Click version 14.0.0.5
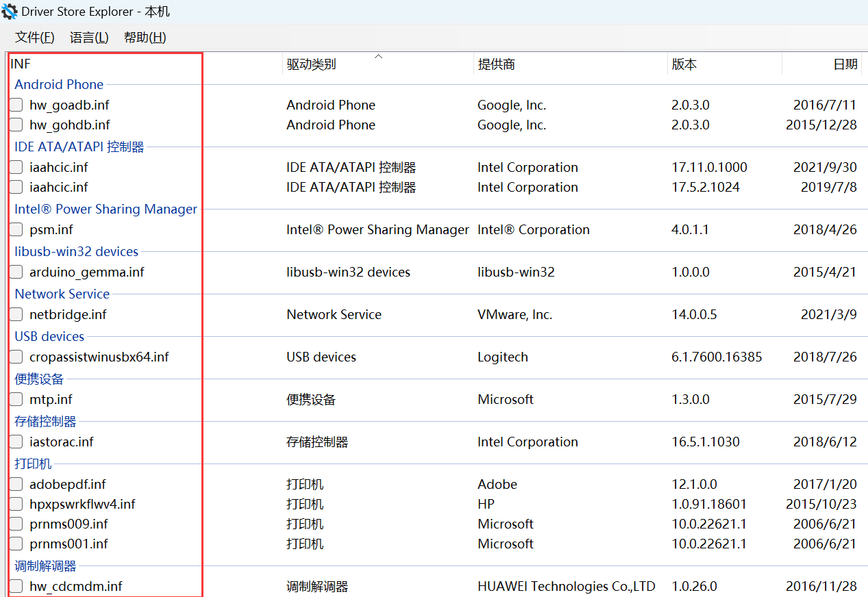 [694, 315]
